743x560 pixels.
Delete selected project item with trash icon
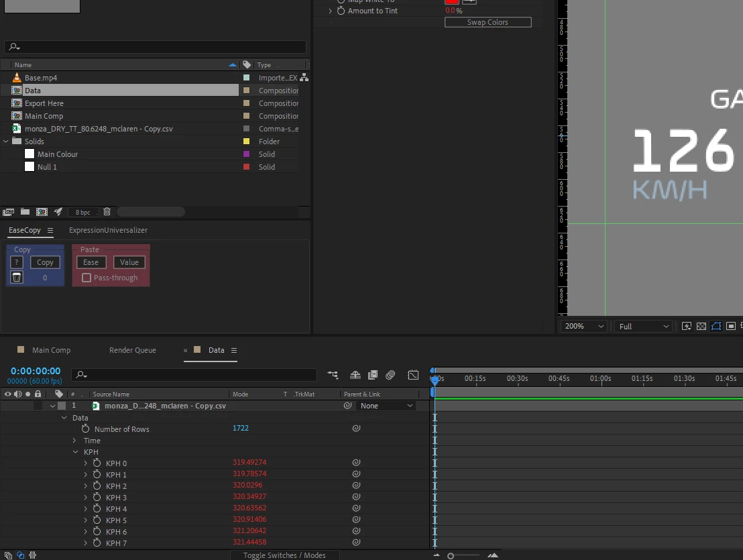(x=107, y=212)
